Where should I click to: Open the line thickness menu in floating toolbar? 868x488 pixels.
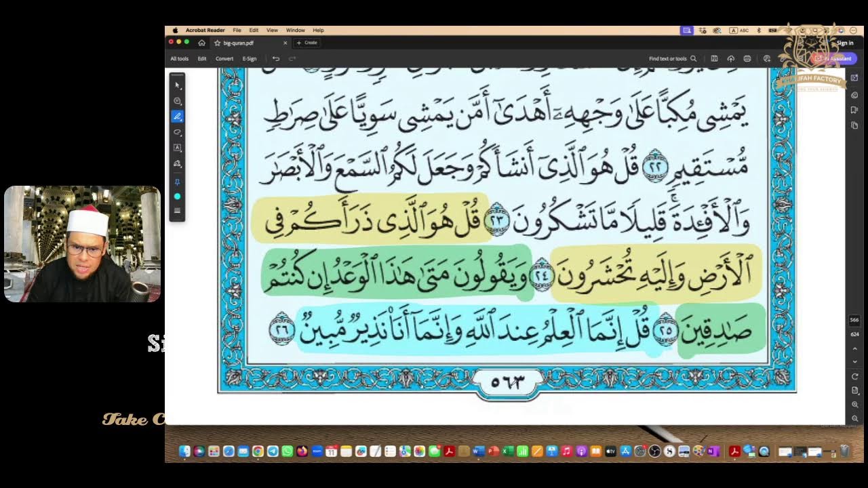point(178,211)
